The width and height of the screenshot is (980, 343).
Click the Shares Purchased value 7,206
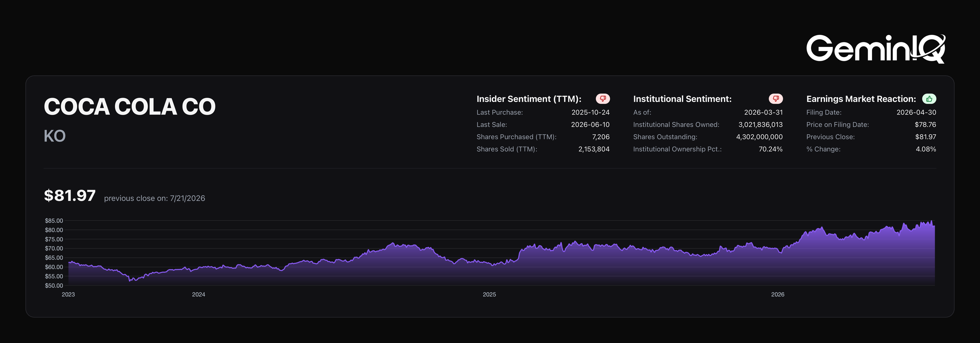coord(601,137)
